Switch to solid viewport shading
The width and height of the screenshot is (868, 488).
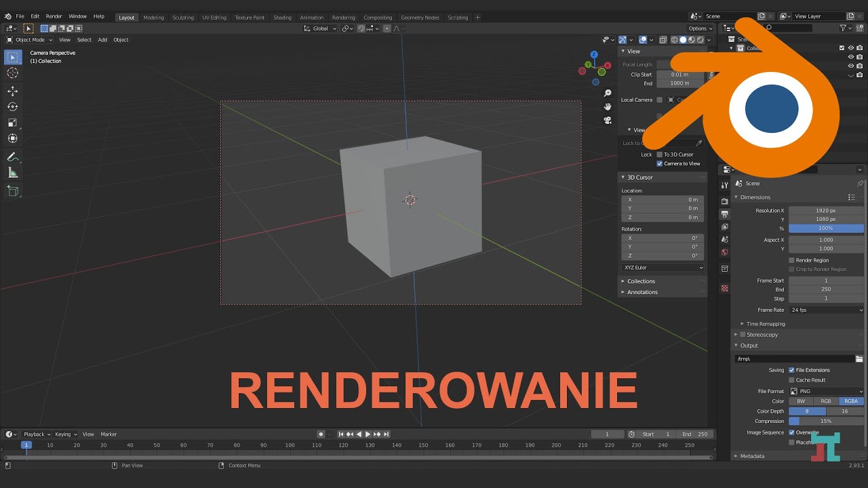tap(683, 39)
